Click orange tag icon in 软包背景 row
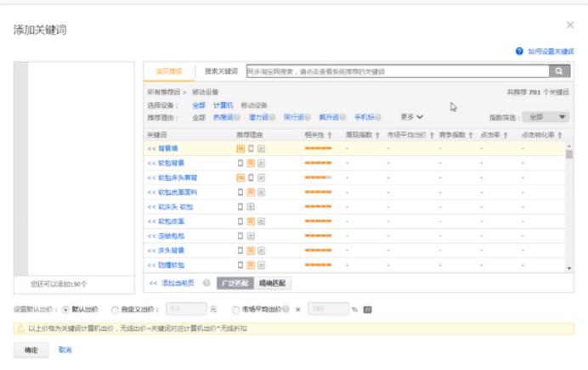 click(x=251, y=163)
